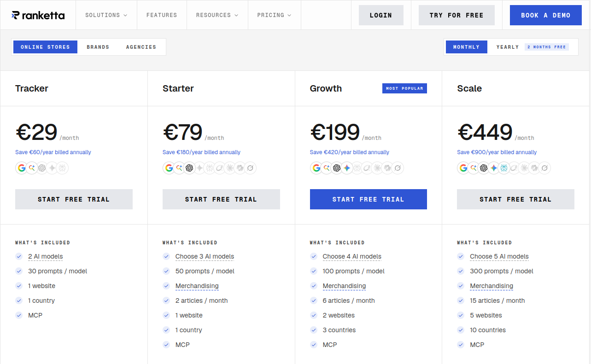Click the Google AI search icon under Growth
The height and width of the screenshot is (364, 591).
tap(327, 168)
